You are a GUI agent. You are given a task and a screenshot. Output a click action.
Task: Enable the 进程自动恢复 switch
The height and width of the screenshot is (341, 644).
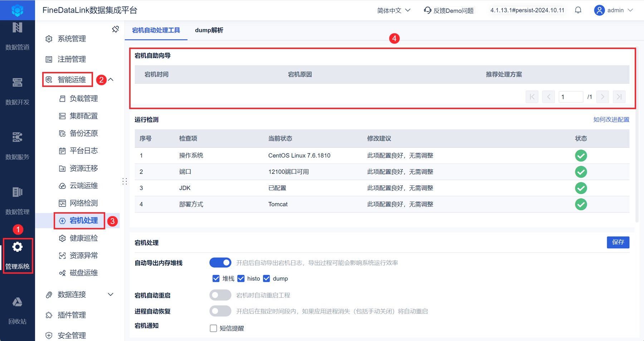click(220, 311)
